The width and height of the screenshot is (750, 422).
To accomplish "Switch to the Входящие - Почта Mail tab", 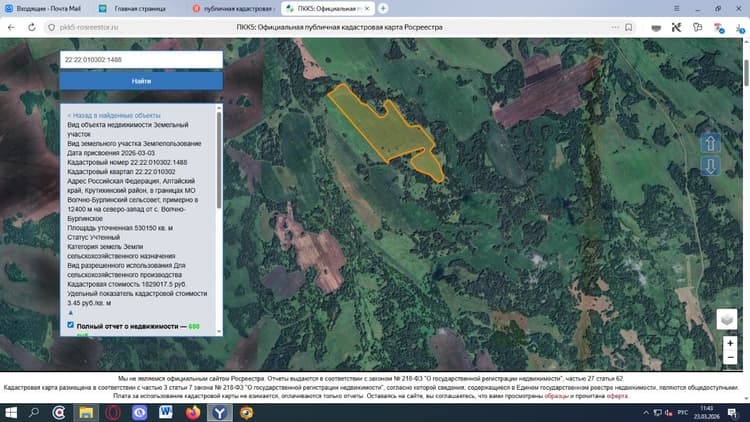I will 43,9.
